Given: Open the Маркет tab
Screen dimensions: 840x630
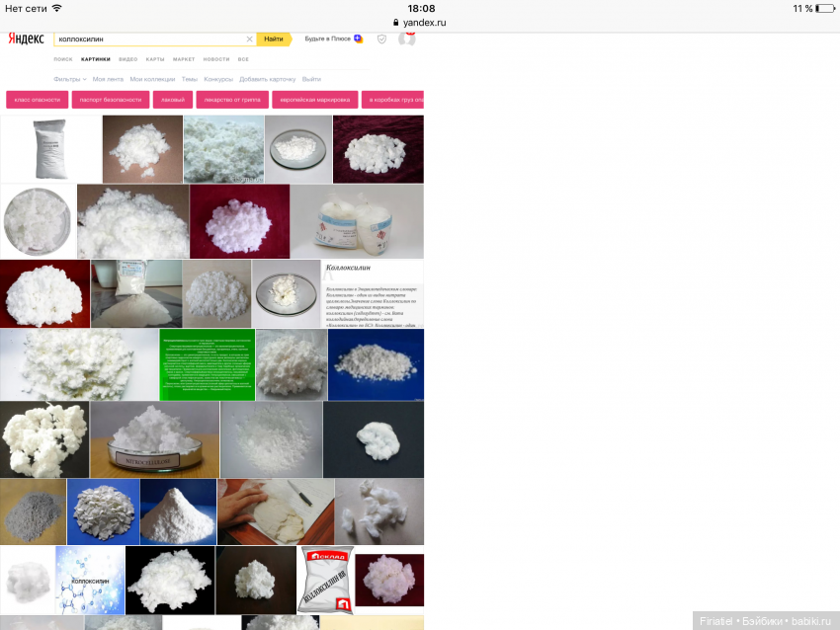Looking at the screenshot, I should (184, 59).
